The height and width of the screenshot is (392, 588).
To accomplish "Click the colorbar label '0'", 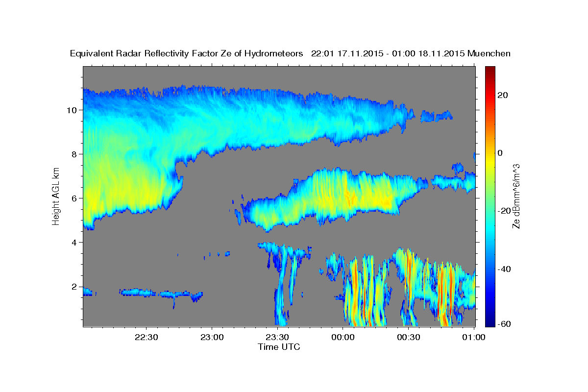I will (501, 153).
